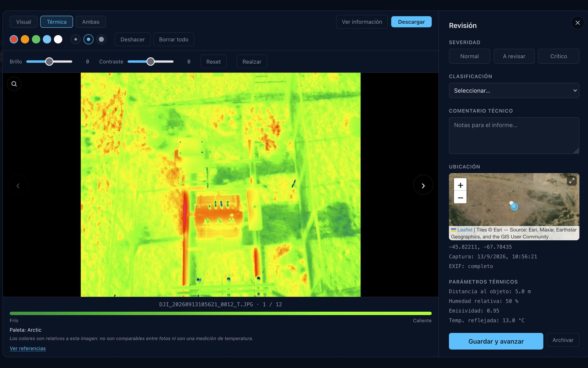
Task: Pick the orange annotation color
Action: [25, 39]
